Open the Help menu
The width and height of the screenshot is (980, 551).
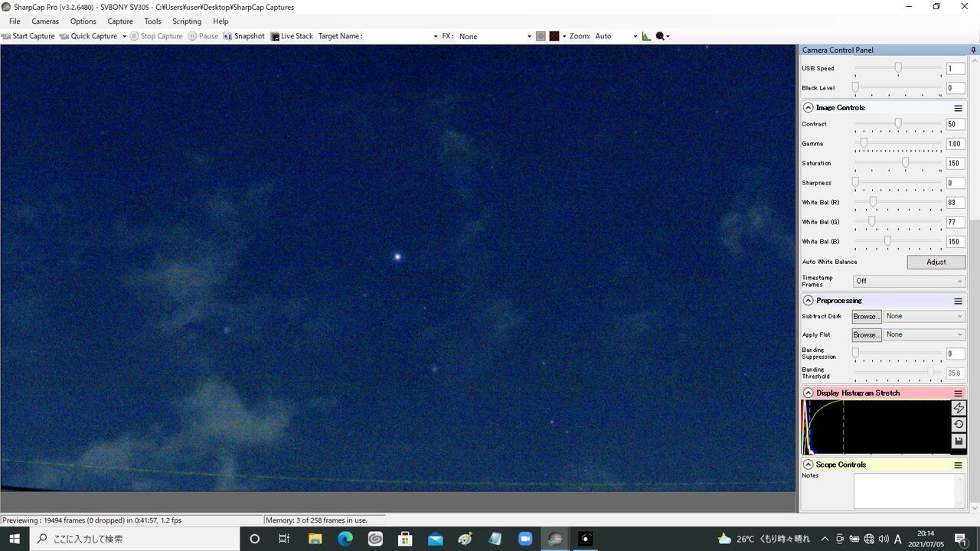220,21
